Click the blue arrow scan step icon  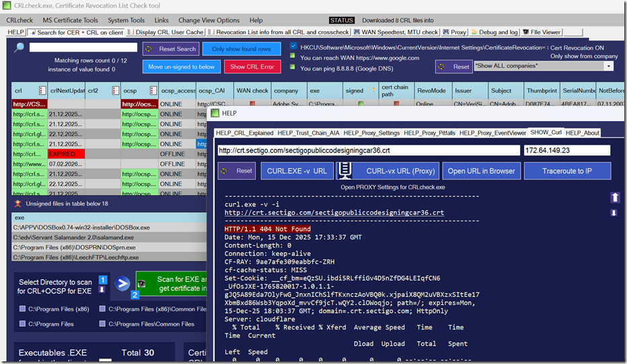(x=122, y=284)
